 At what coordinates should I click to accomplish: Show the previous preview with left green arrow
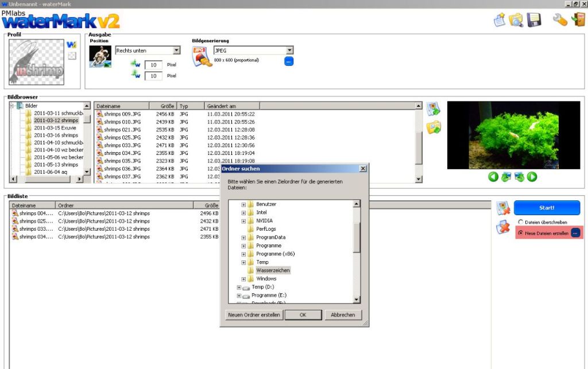pyautogui.click(x=493, y=177)
